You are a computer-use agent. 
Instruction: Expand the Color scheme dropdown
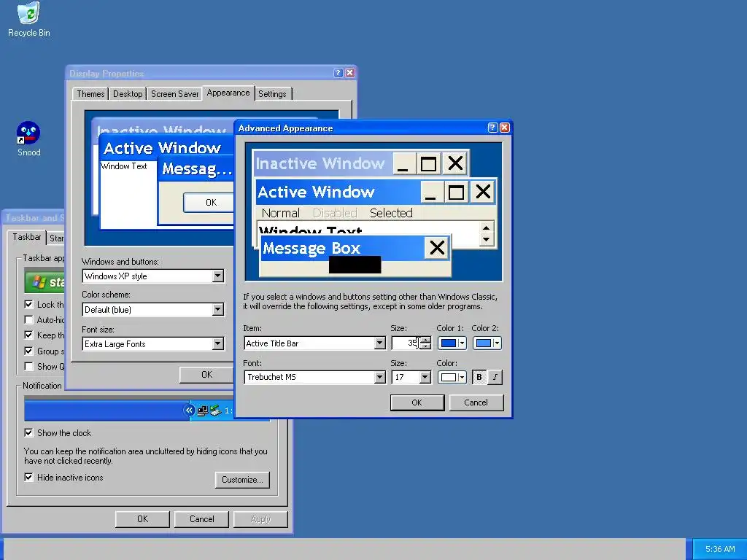pos(217,309)
